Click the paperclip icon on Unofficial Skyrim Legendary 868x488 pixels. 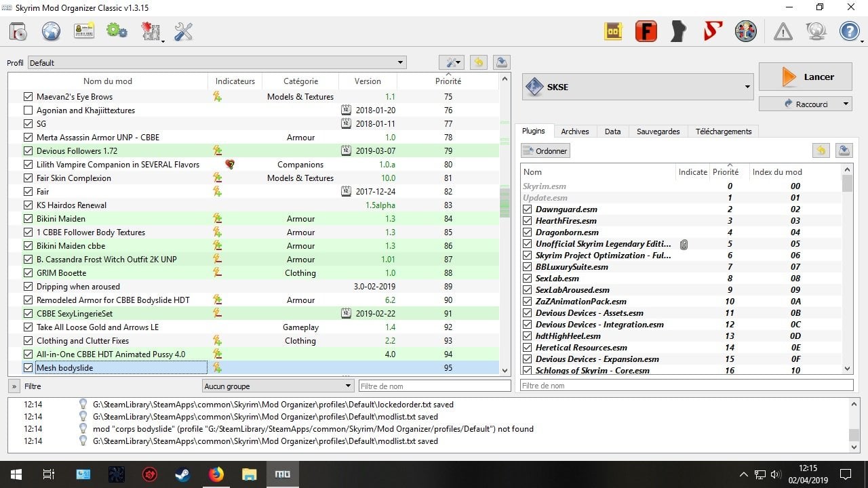684,244
